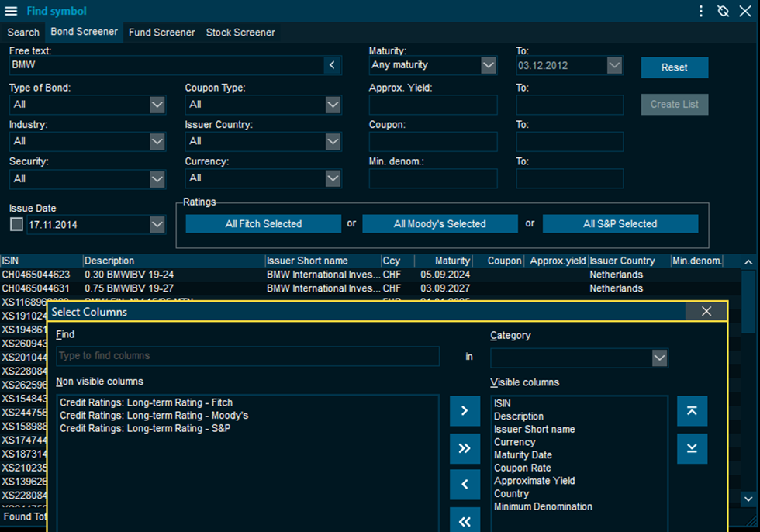The image size is (760, 532).
Task: Switch to the Stock Screener tab
Action: [x=240, y=33]
